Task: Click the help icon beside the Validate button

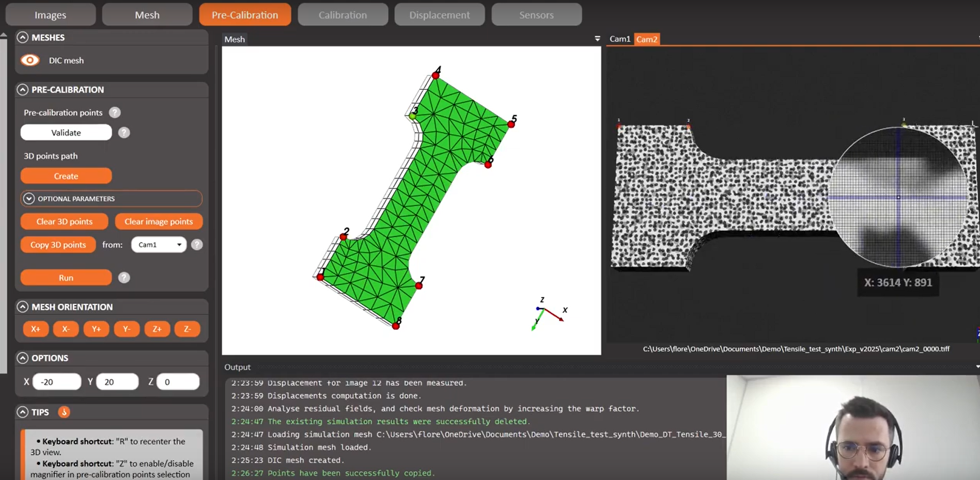Action: pyautogui.click(x=124, y=132)
